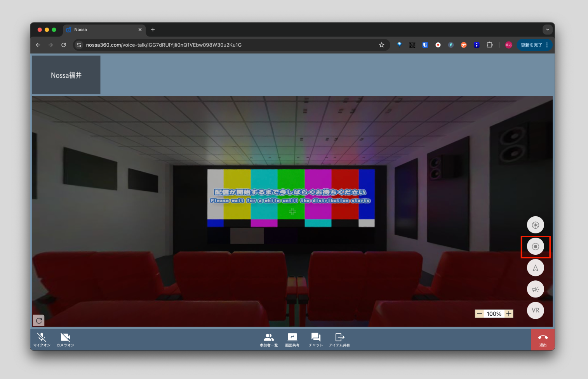Close the Nossa tab

[x=140, y=30]
